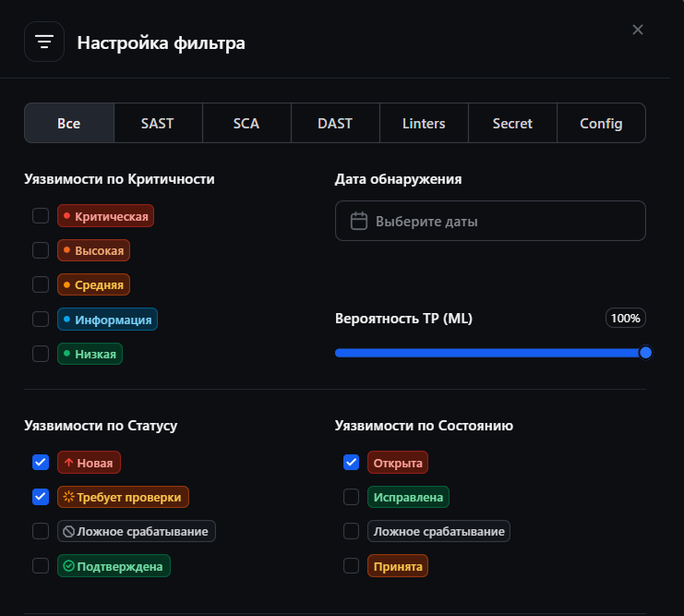Click the Дата обнаружения label

[x=398, y=179]
